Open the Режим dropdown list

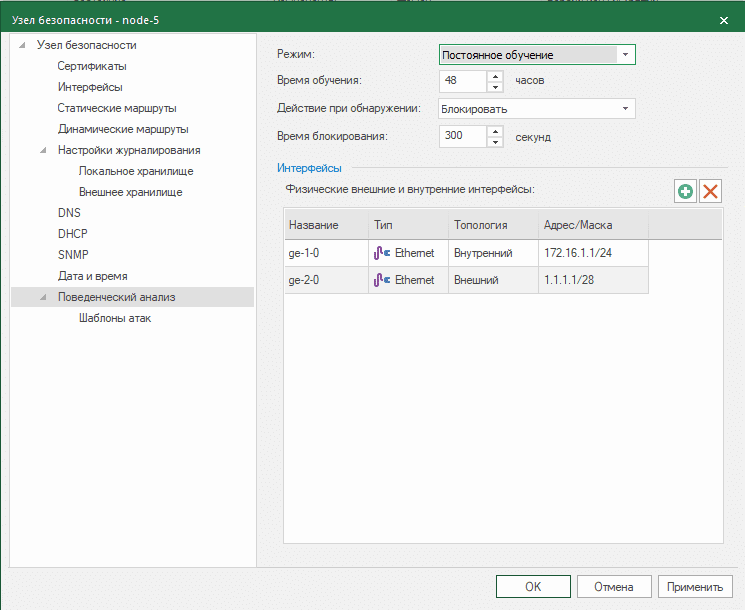point(625,55)
